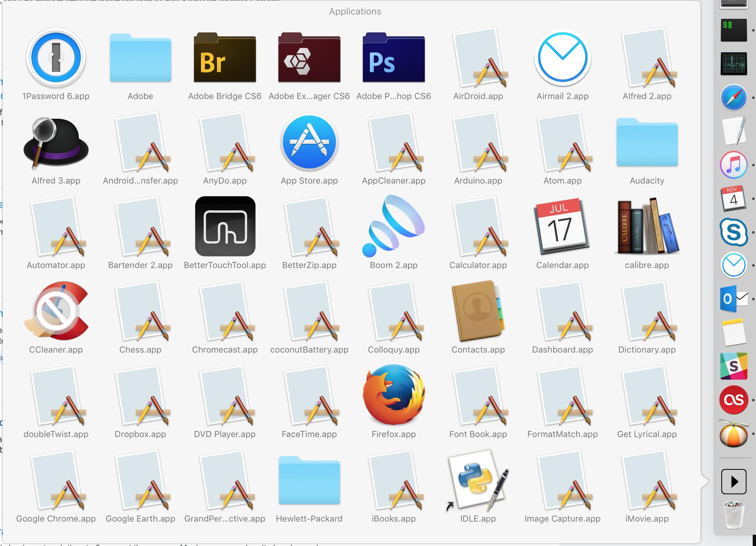756x546 pixels.
Task: Open Firefox.app
Action: [x=394, y=395]
